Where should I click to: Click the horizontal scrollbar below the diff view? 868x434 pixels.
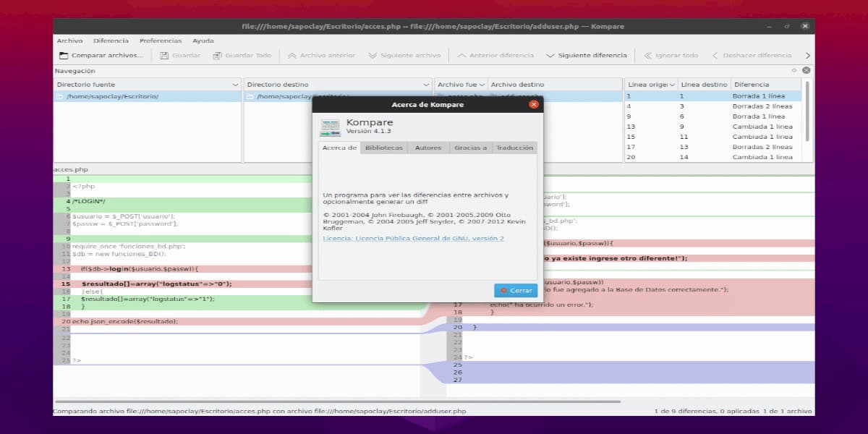(336, 401)
